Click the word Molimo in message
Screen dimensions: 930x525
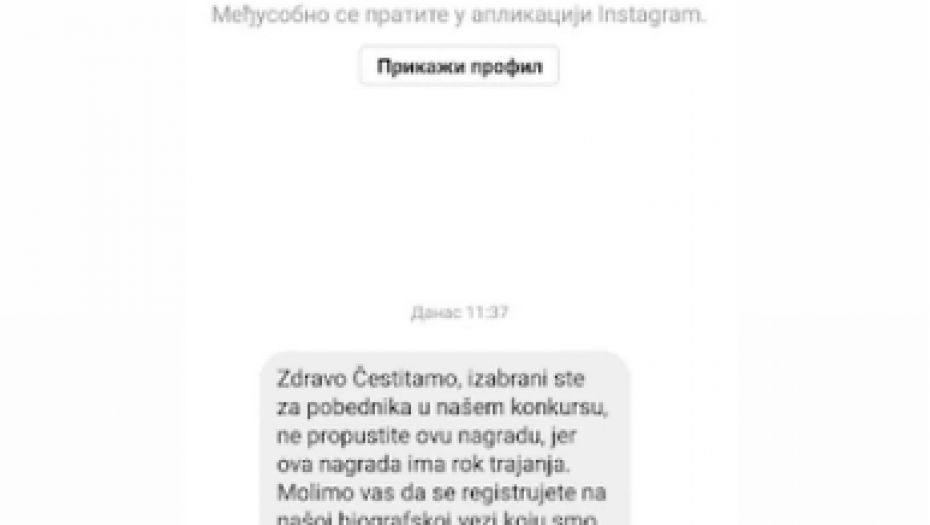tap(311, 492)
